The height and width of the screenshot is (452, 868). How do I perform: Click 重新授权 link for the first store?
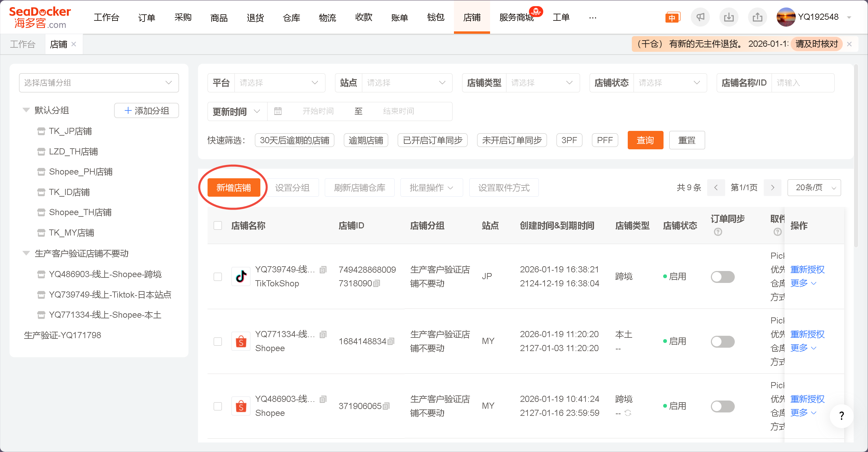point(807,269)
